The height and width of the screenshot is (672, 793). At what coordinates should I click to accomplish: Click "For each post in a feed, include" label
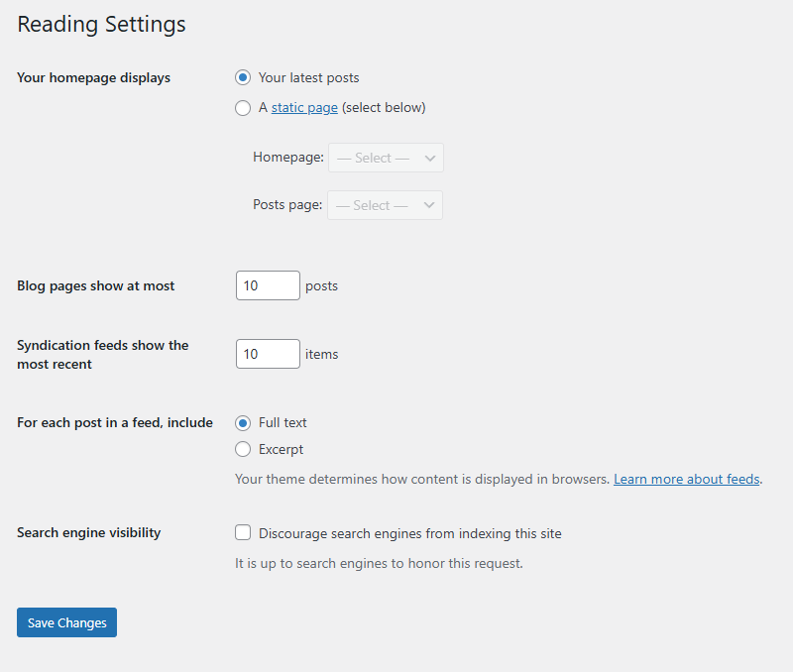115,423
